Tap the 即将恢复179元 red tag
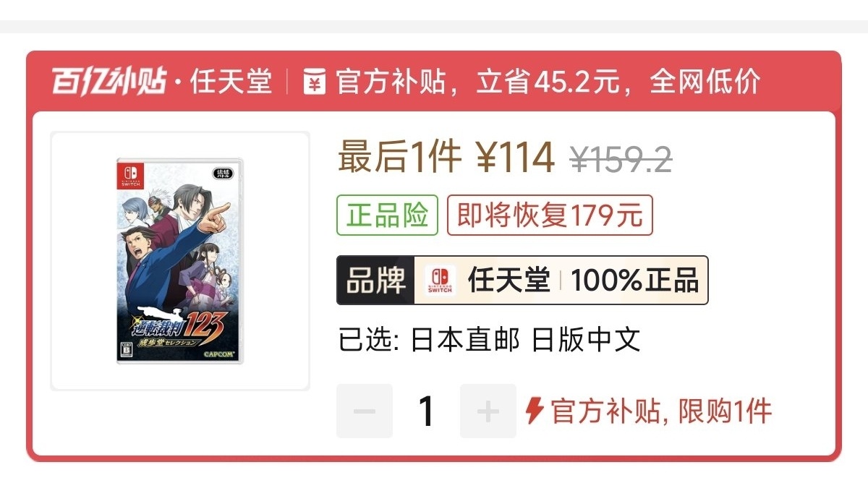Viewport: 868px width, 483px height. click(550, 215)
